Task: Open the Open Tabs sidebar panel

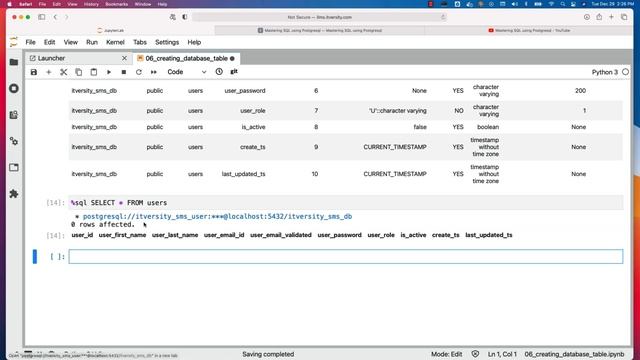Action: 14,167
